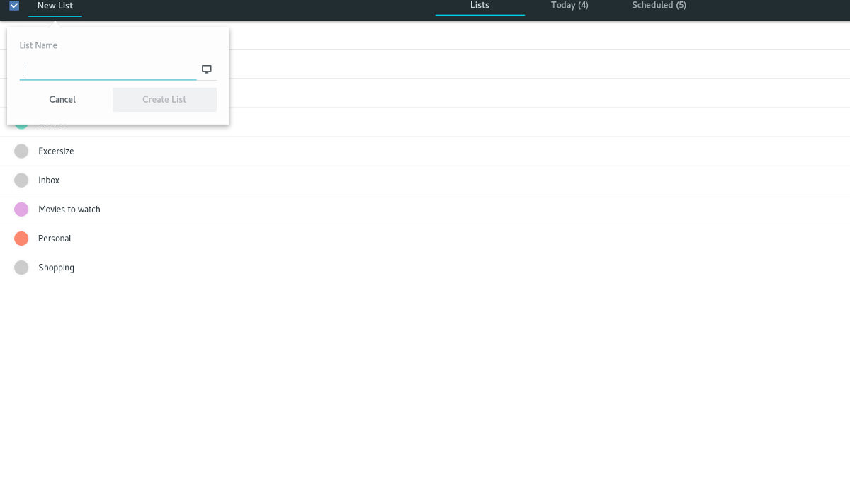Cancel the new list popover

(x=62, y=100)
